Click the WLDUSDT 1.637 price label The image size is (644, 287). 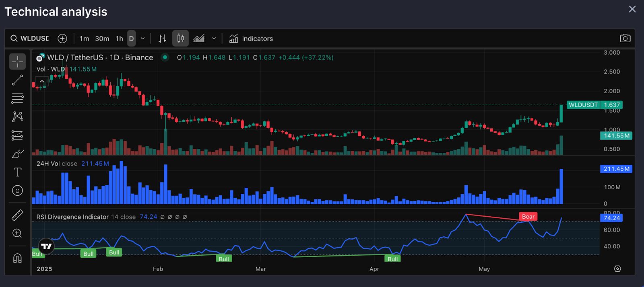coord(594,105)
